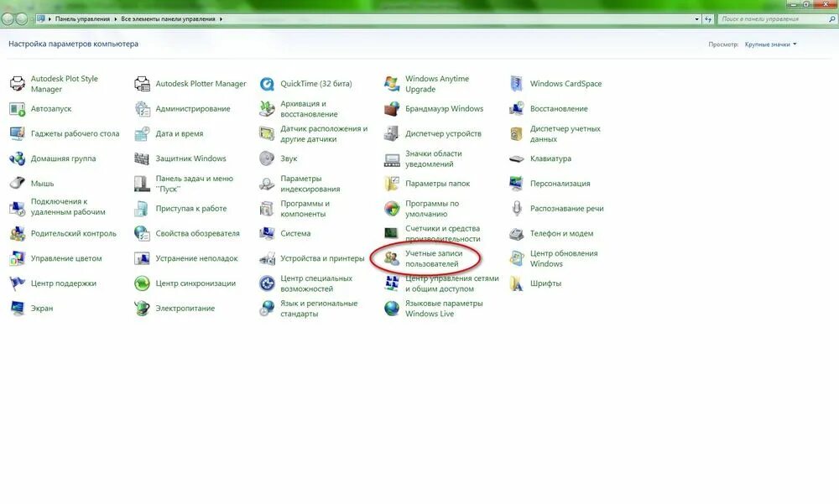Open Центр обновления Windows link
The height and width of the screenshot is (504, 839).
(564, 258)
